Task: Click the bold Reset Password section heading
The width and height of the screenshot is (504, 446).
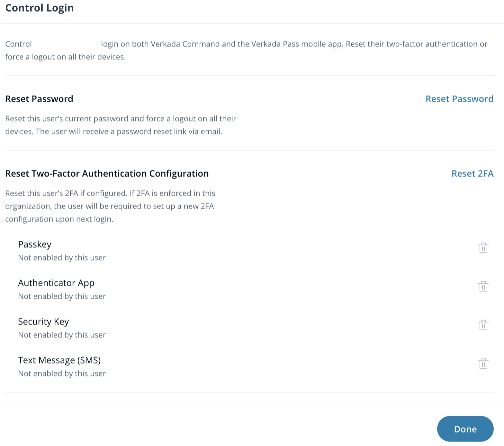Action: [39, 99]
